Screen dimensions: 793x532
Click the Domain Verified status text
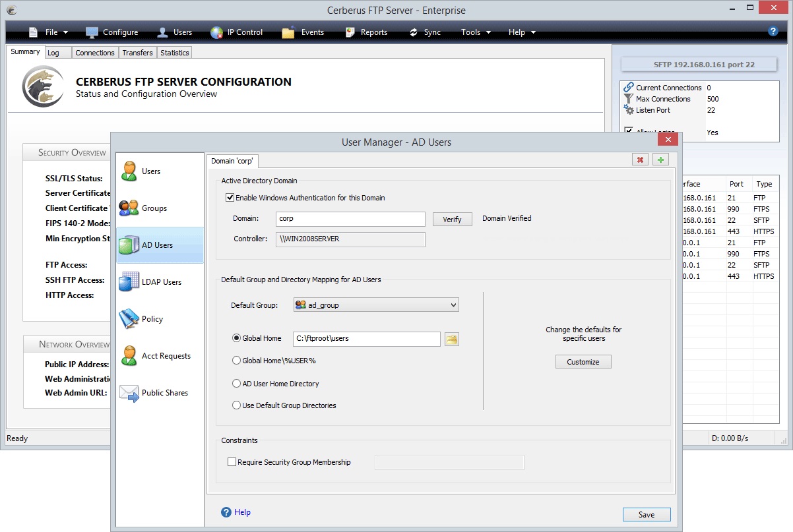click(x=507, y=218)
